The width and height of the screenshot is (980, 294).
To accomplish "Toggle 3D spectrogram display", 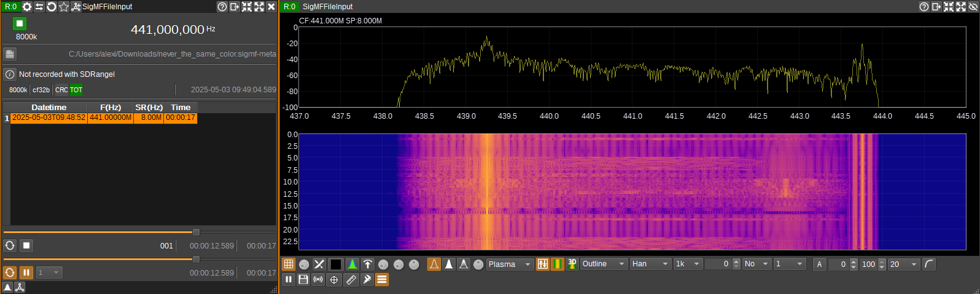I will click(572, 264).
